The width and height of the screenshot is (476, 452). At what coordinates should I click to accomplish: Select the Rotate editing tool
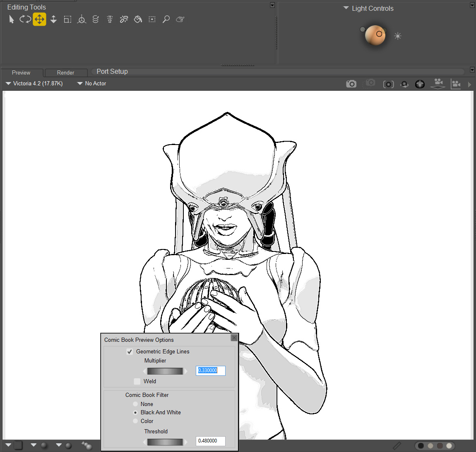click(25, 19)
